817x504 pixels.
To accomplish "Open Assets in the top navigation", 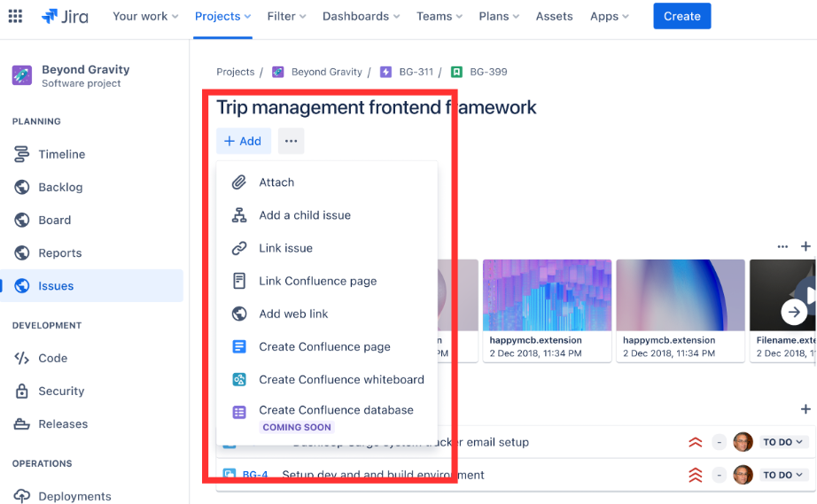I will [x=554, y=16].
